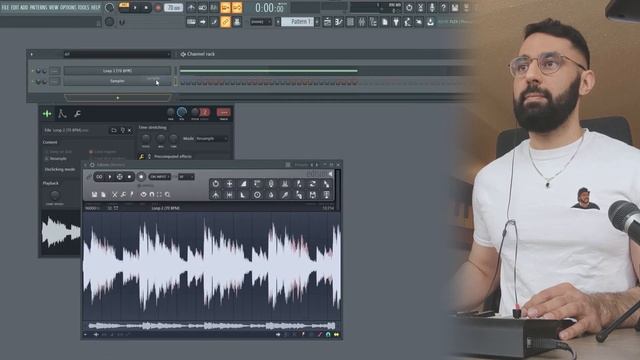
Task: Mute the Sampler channel LED
Action: pos(33,81)
